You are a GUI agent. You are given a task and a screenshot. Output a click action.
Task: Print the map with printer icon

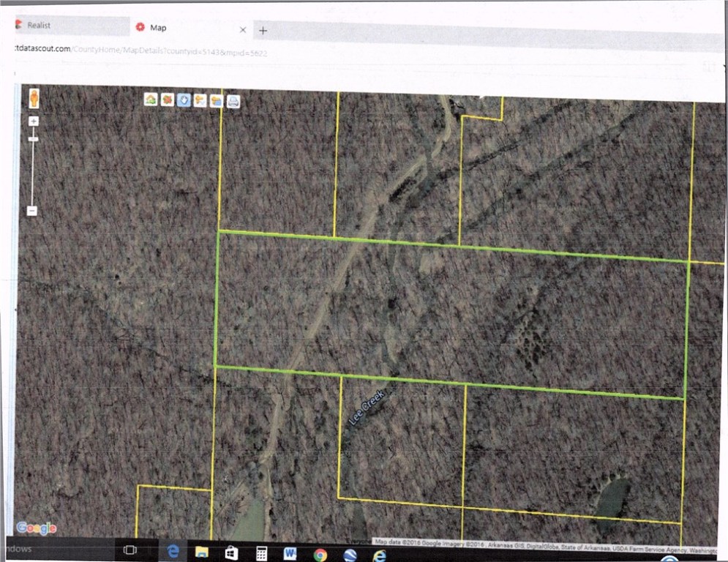click(x=233, y=102)
